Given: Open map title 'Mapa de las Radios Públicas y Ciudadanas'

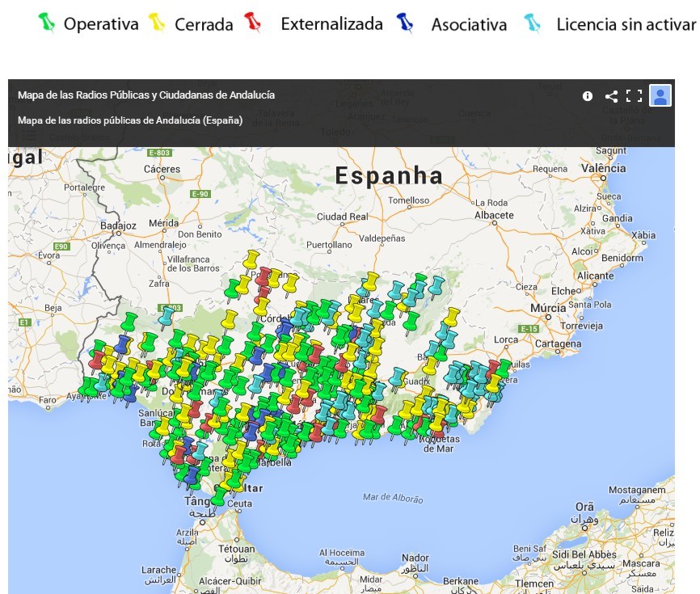Looking at the screenshot, I should pyautogui.click(x=146, y=95).
